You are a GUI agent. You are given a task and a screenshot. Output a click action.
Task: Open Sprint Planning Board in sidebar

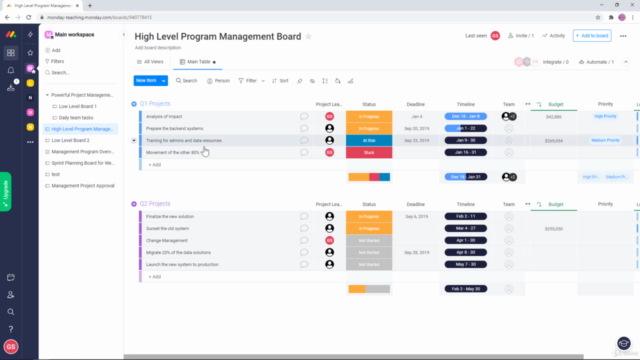(83, 163)
